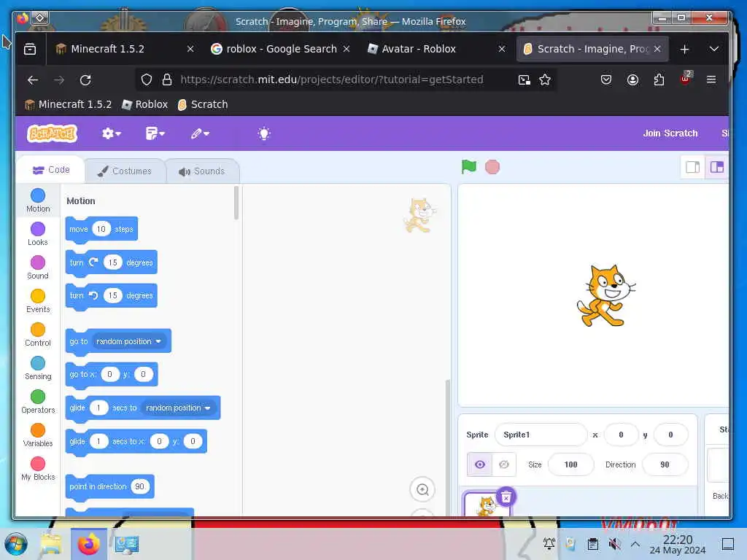747x560 pixels.
Task: Click the counterclockwise rotate icon on the turn block
Action: point(93,295)
